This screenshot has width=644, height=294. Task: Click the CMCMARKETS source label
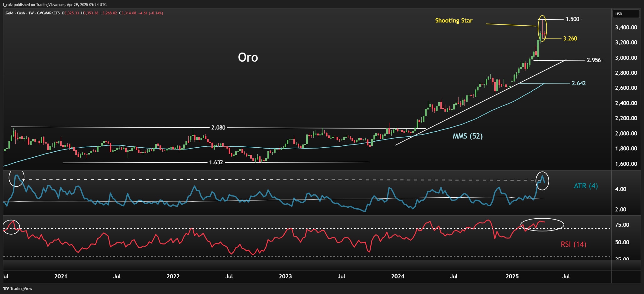tap(48, 13)
